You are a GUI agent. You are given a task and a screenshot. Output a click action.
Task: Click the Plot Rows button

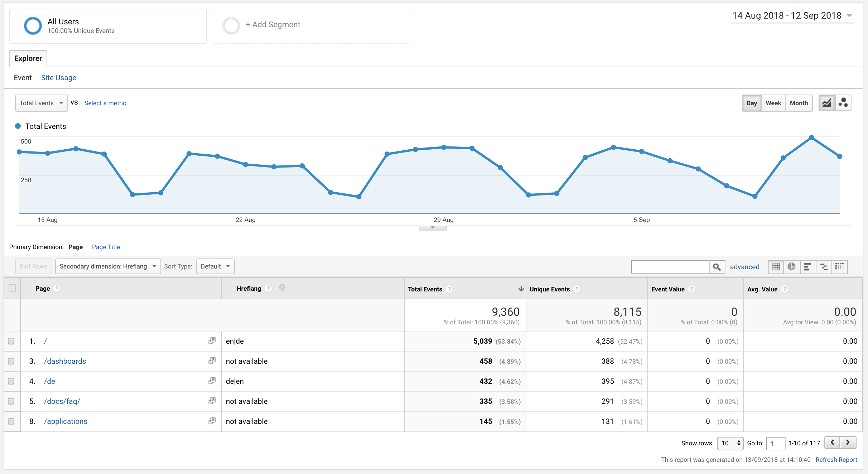tap(34, 266)
